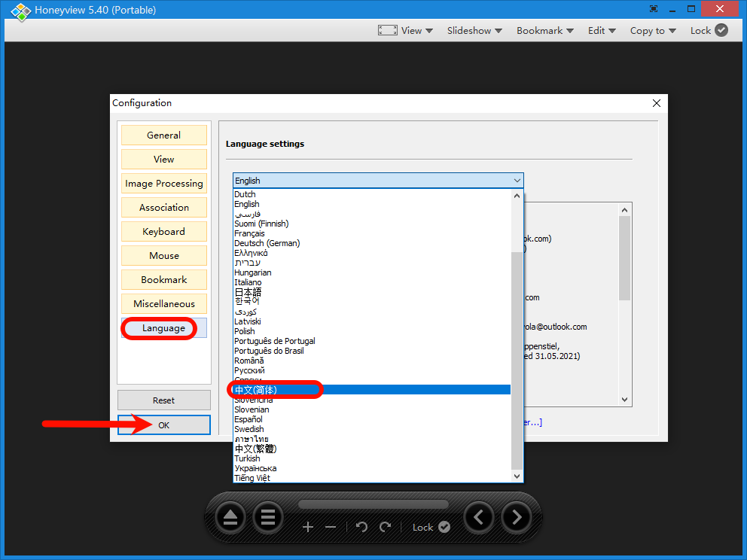Image resolution: width=747 pixels, height=560 pixels.
Task: Open the Slideshow dropdown menu
Action: (x=474, y=30)
